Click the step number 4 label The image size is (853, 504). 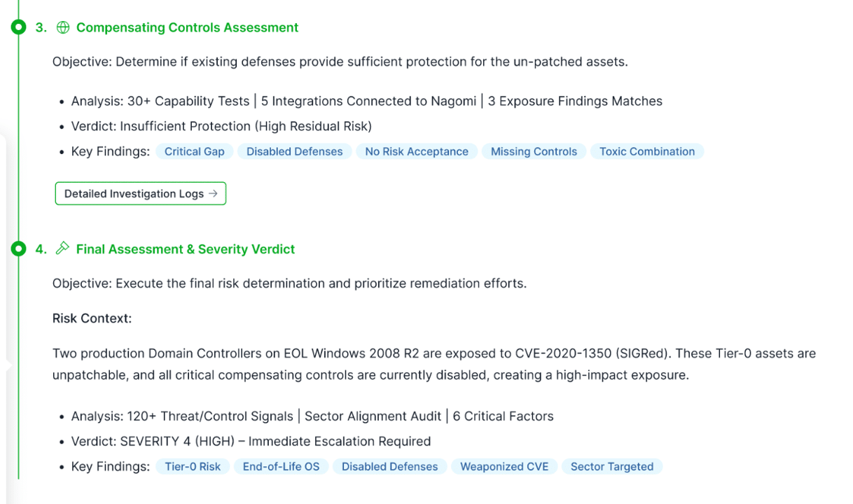tap(41, 249)
